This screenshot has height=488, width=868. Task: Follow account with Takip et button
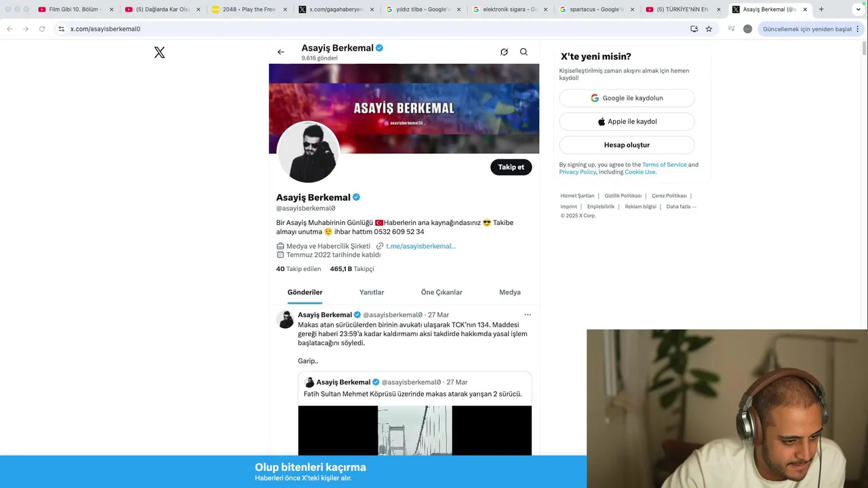pos(511,167)
